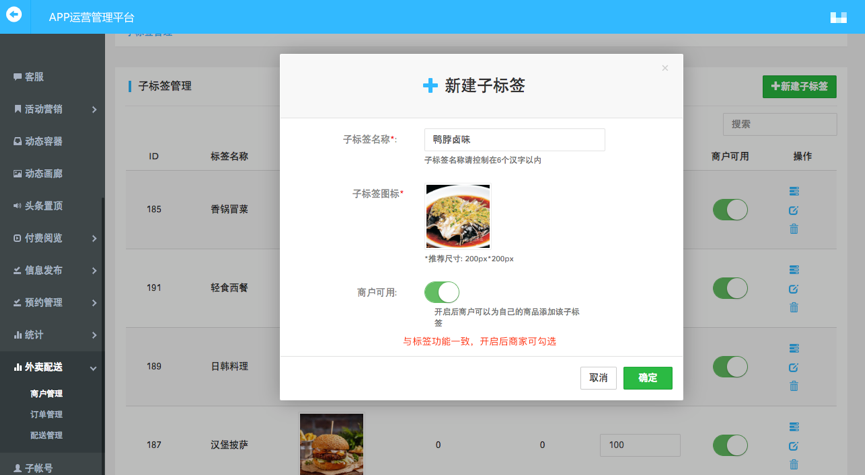
Task: Open 订单管理 in the sidebar
Action: point(46,415)
